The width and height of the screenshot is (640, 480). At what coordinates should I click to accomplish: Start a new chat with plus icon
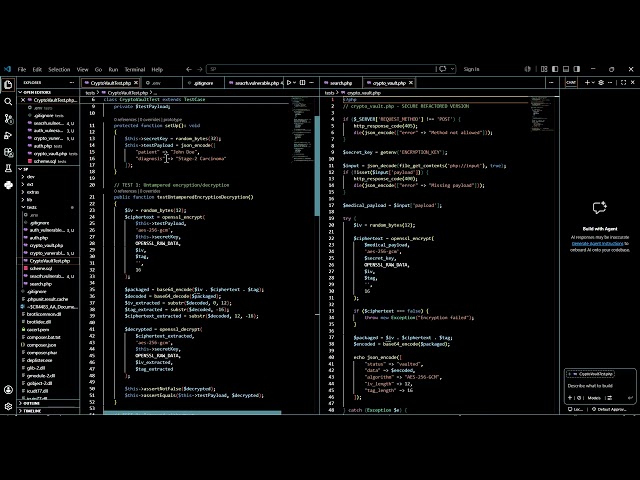[x=587, y=82]
